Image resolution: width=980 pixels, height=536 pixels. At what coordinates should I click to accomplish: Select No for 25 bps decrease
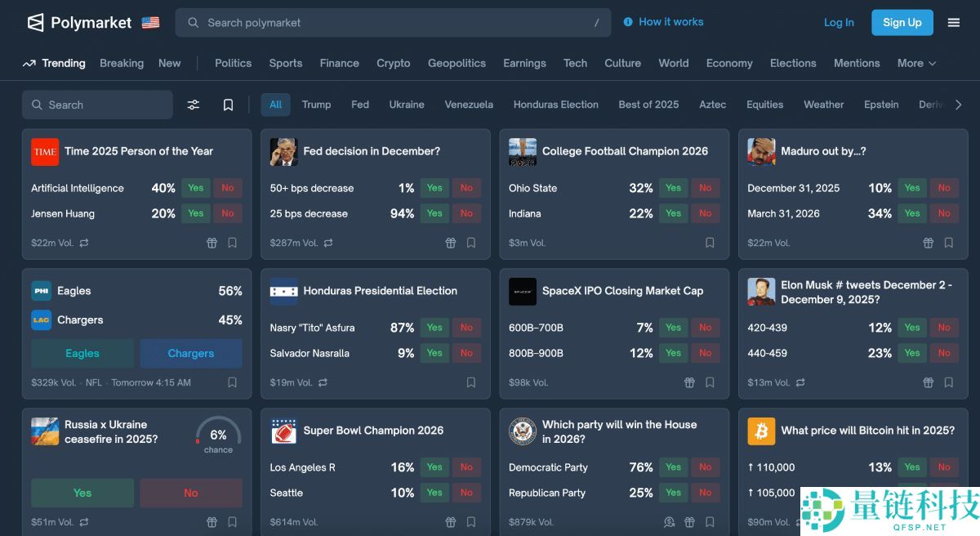tap(466, 213)
